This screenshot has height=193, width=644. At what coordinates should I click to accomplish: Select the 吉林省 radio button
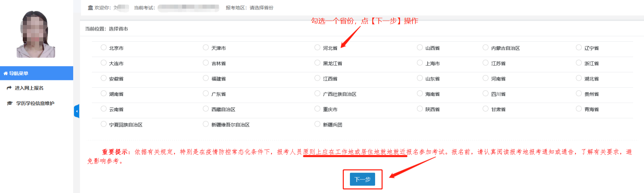pyautogui.click(x=206, y=63)
